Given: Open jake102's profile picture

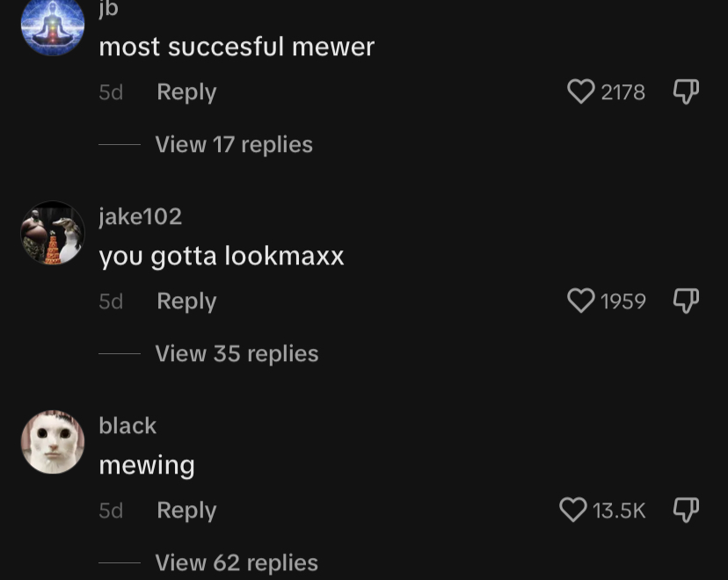Looking at the screenshot, I should click(53, 233).
